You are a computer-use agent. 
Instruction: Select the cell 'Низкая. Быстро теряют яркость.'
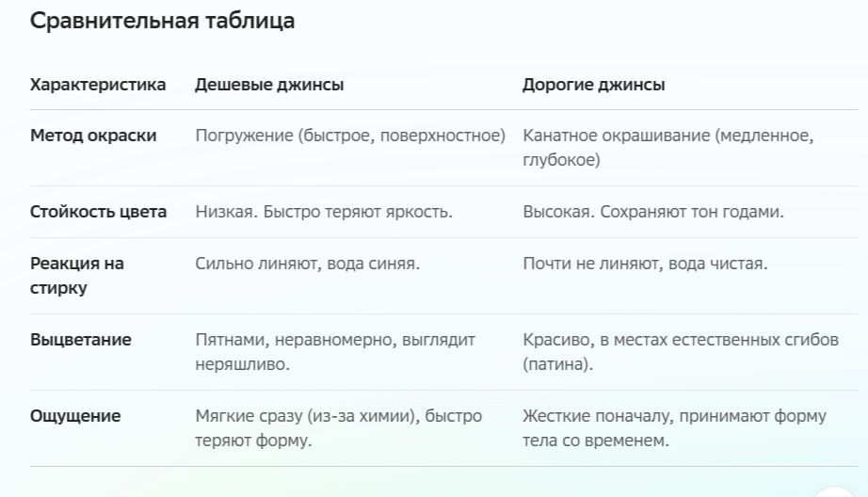324,212
